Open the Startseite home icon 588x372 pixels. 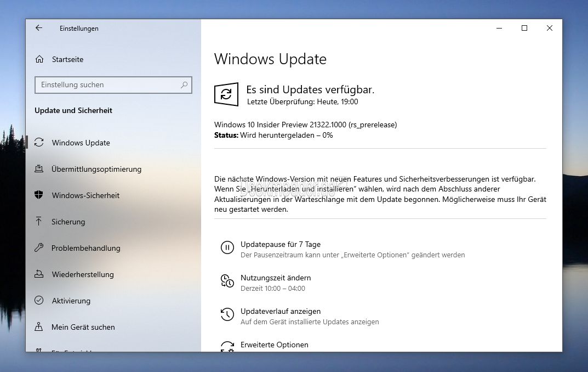[39, 59]
